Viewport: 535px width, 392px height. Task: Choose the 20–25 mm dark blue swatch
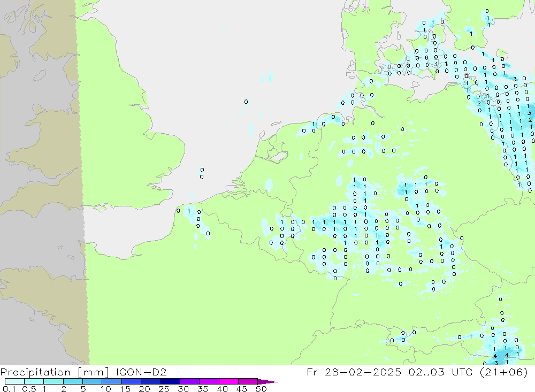[x=151, y=381]
